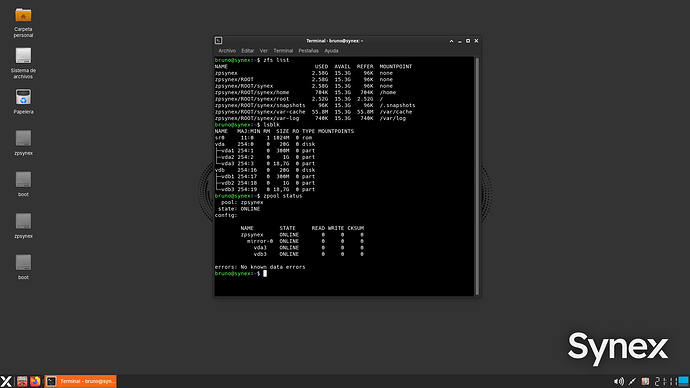690x388 pixels.
Task: Open the Pestañas menu
Action: click(x=308, y=51)
